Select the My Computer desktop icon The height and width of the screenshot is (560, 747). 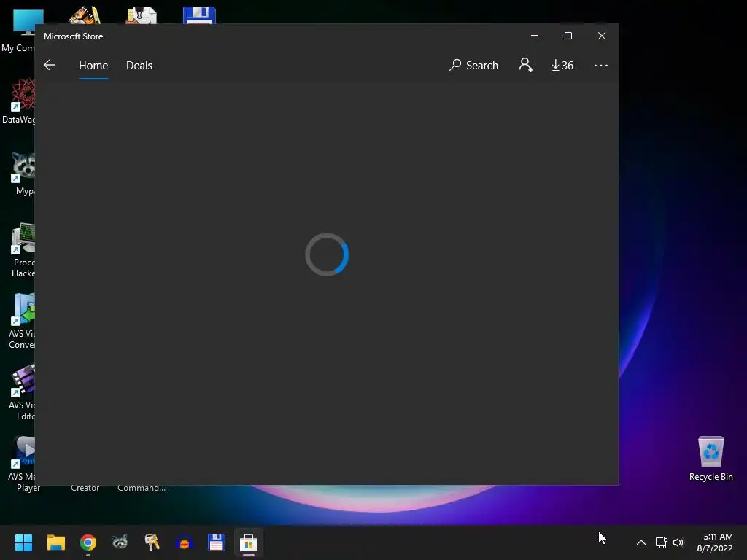click(x=18, y=31)
